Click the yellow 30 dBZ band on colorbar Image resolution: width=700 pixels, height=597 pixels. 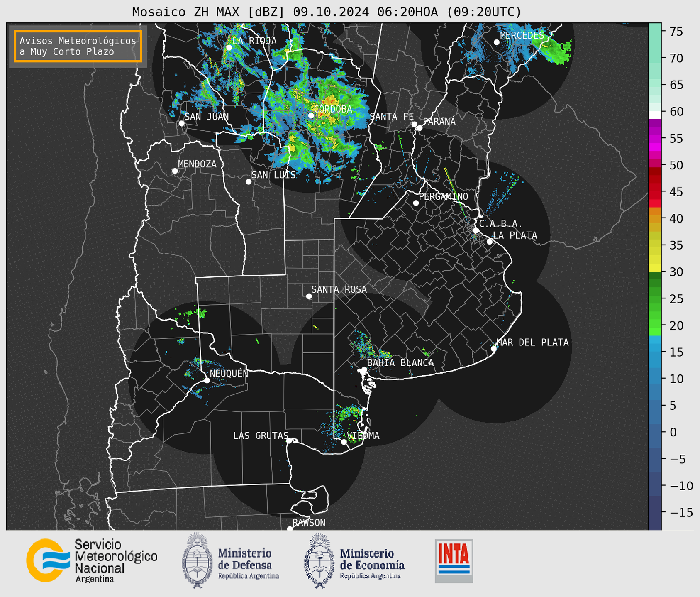click(655, 268)
